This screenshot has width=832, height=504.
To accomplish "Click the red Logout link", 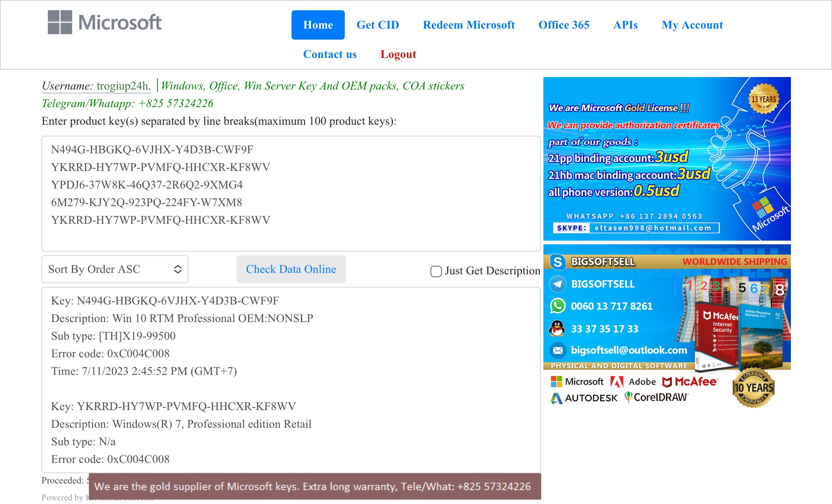I will point(398,54).
